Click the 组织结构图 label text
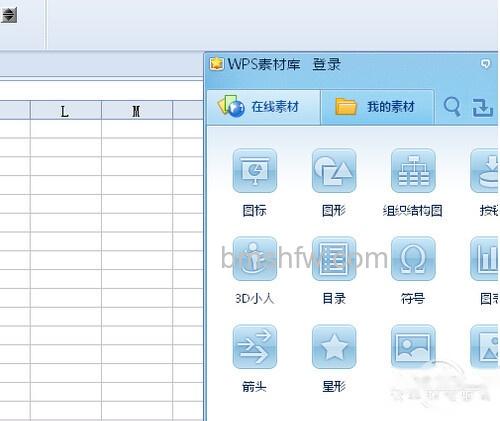The height and width of the screenshot is (421, 500). [413, 211]
